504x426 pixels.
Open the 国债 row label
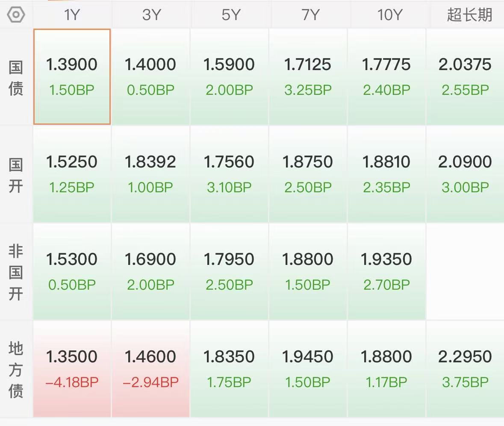[x=16, y=78]
